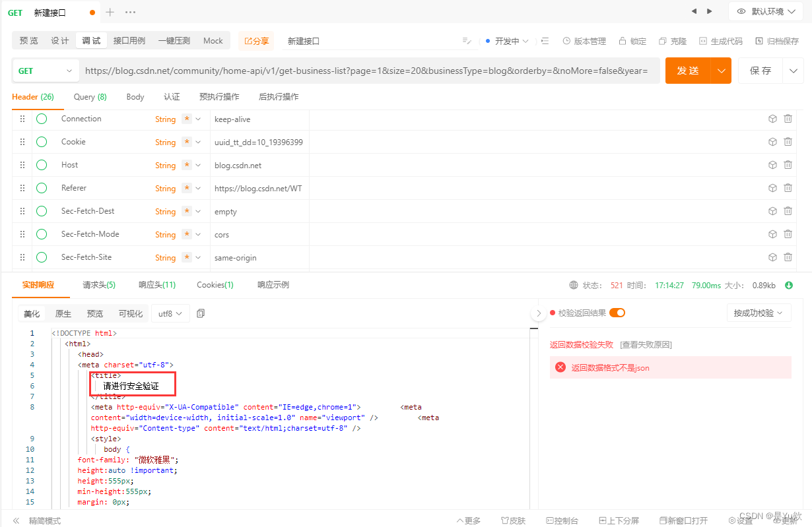Expand the arrow next to 发送
Image resolution: width=812 pixels, height=527 pixels.
[x=721, y=71]
